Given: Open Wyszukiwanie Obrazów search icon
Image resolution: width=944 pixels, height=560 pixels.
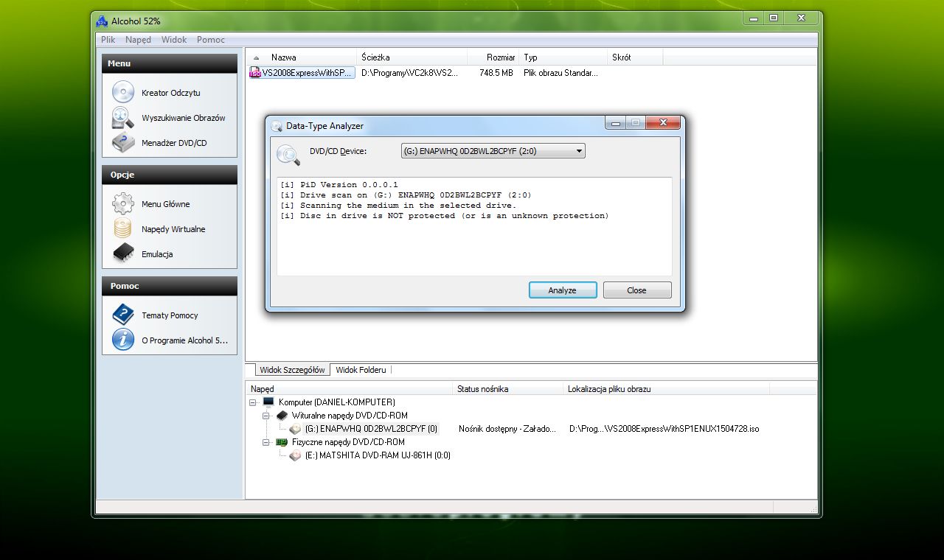Looking at the screenshot, I should pos(123,118).
